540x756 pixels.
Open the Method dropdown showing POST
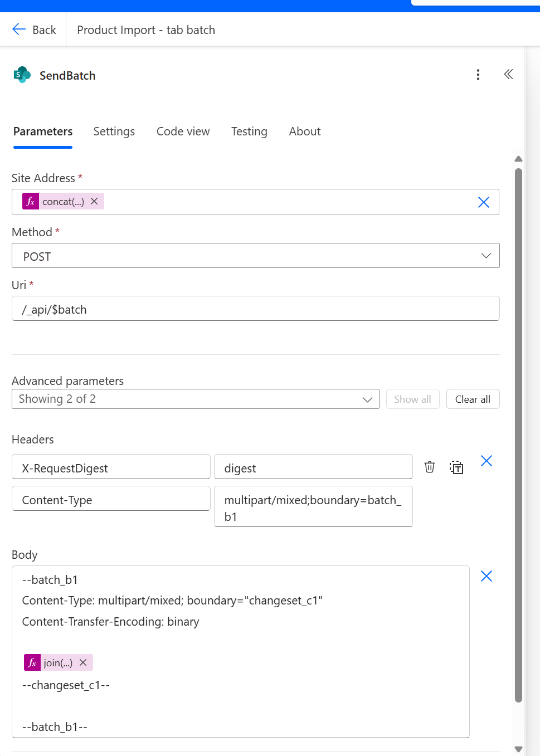click(255, 256)
